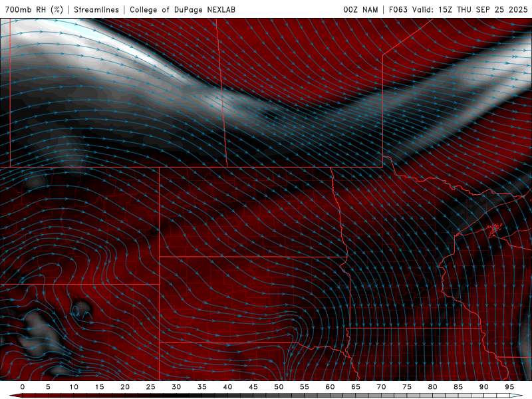Click "College of DuPage NEXLAB" header text

pos(182,9)
